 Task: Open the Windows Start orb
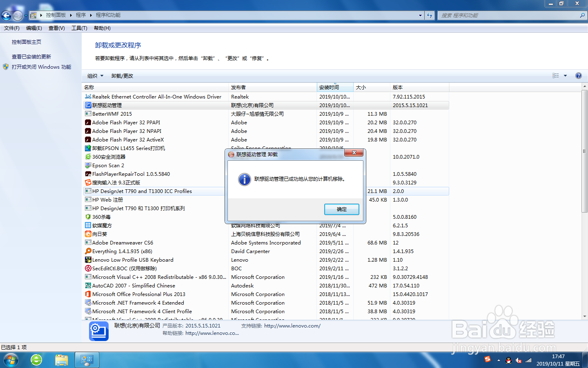pos(11,359)
